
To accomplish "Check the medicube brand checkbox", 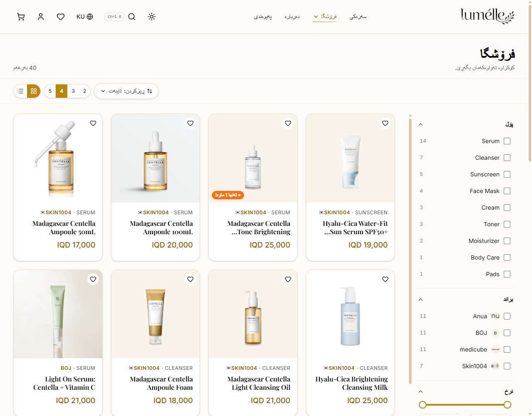I will tap(507, 349).
